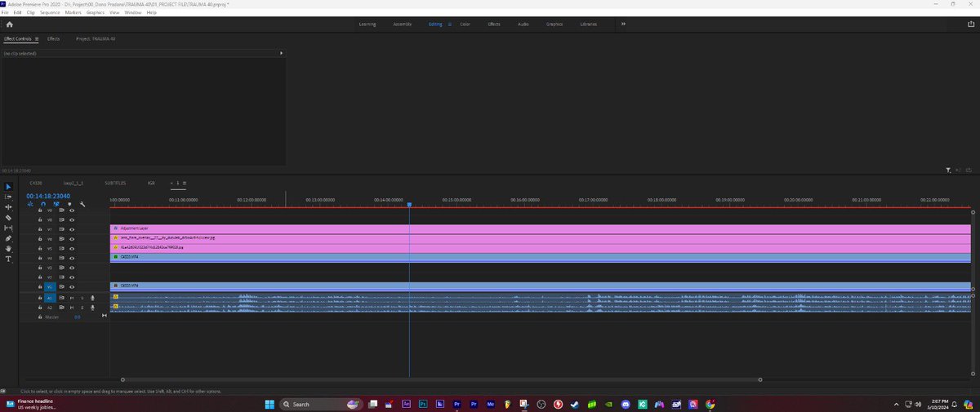Select the C4320.MP4 clip on V1
The height and width of the screenshot is (412, 980).
pyautogui.click(x=540, y=286)
